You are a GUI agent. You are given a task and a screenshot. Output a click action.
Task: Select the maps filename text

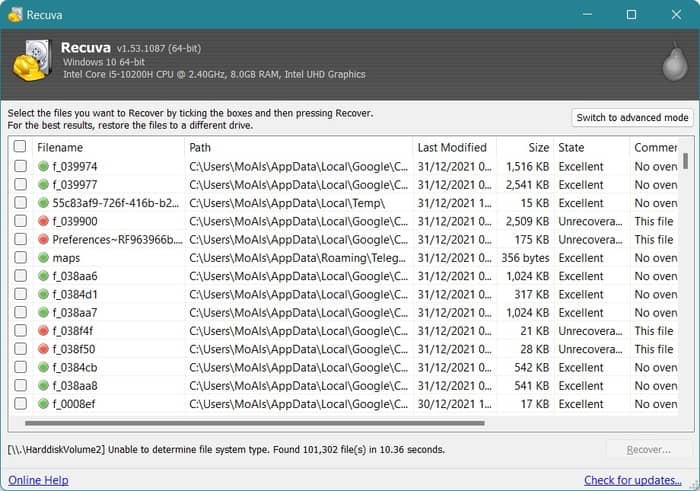[x=66, y=258]
